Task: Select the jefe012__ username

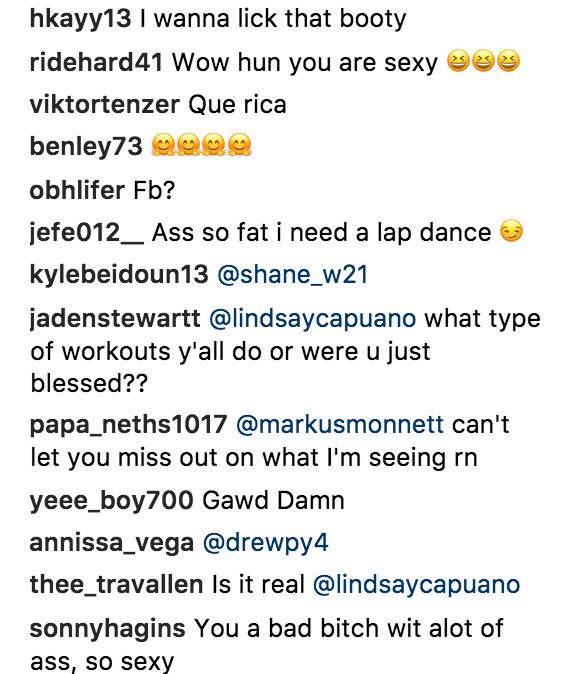Action: click(87, 233)
